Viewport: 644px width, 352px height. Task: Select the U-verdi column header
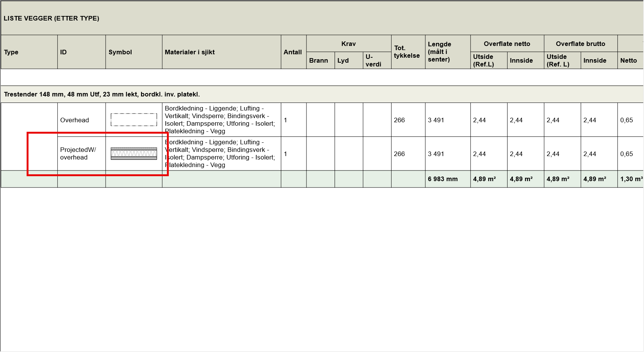[373, 60]
